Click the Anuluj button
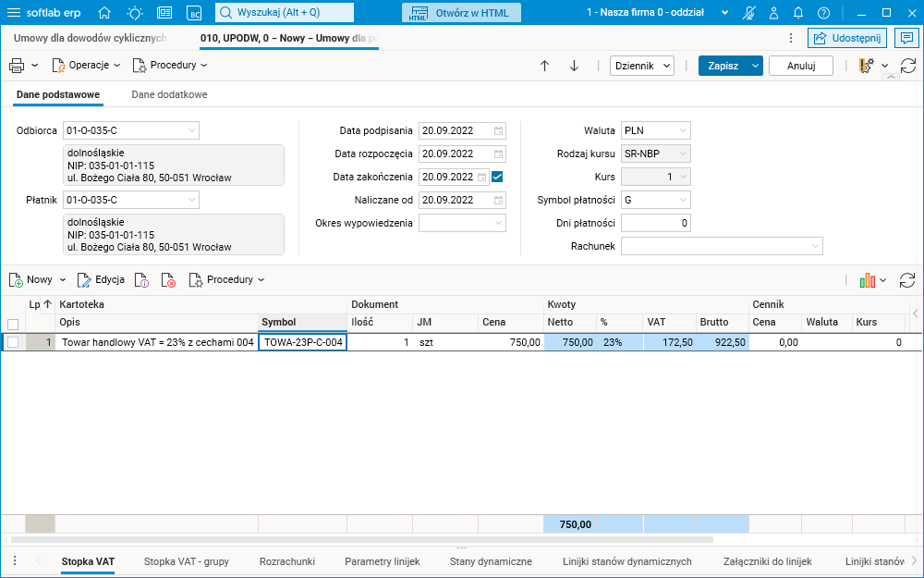924x578 pixels. point(801,66)
